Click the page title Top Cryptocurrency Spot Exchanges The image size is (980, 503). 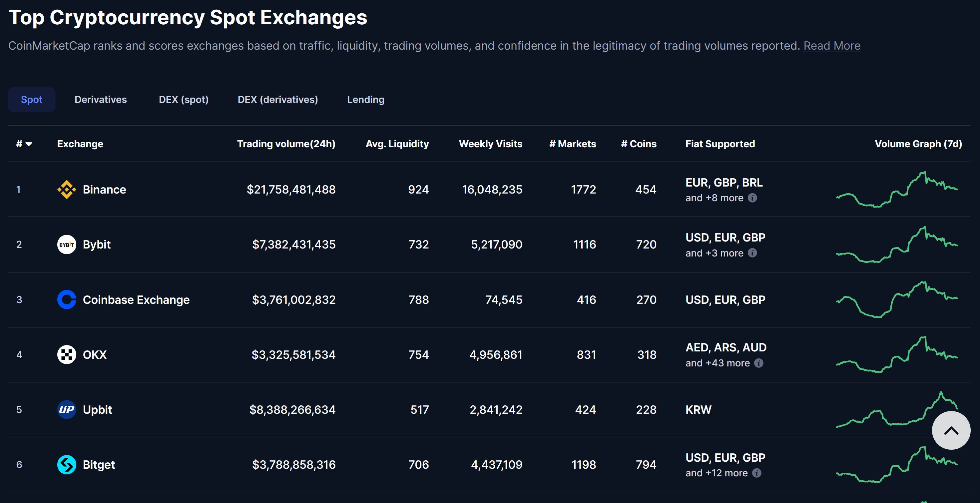click(188, 18)
